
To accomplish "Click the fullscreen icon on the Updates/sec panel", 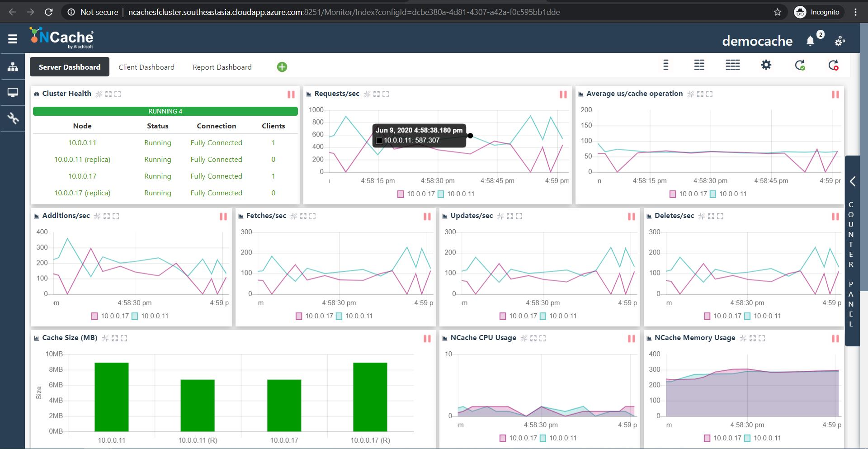I will pos(519,216).
